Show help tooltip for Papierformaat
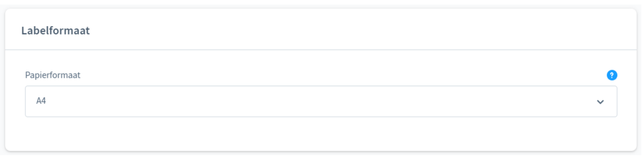Viewport: 644px width, 160px height. [x=612, y=75]
